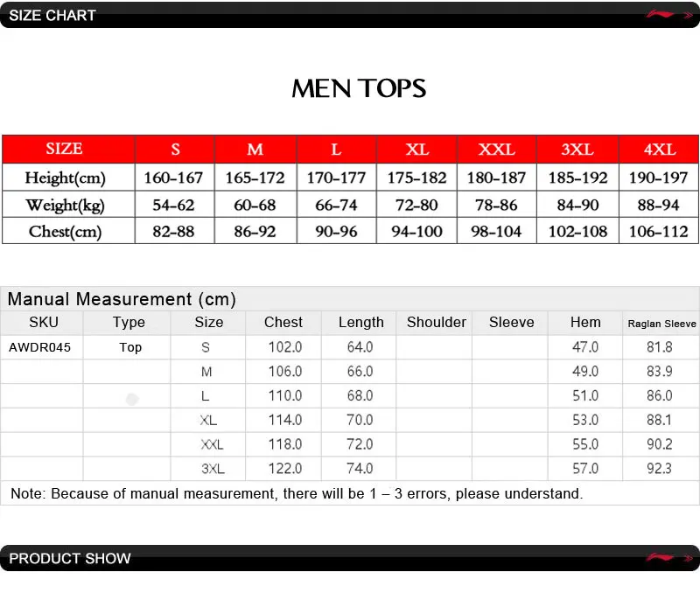Screen dimensions: 700x607
Task: Click hem measurement 57.0
Action: click(585, 468)
